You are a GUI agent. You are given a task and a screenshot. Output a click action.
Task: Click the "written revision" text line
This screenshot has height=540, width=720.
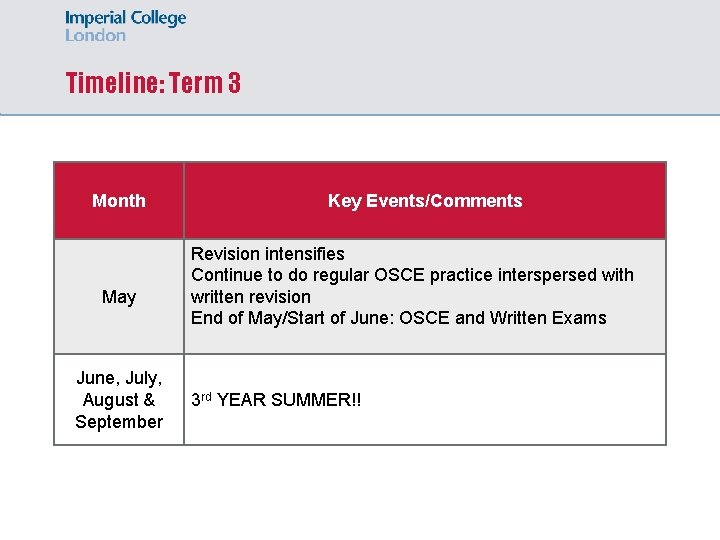(251, 297)
